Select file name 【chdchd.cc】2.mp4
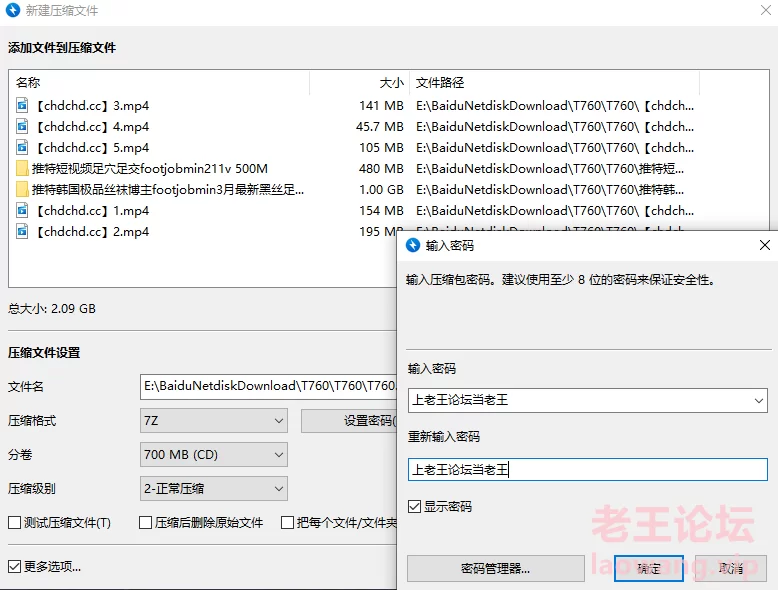Viewport: 778px width, 590px height. 91,231
